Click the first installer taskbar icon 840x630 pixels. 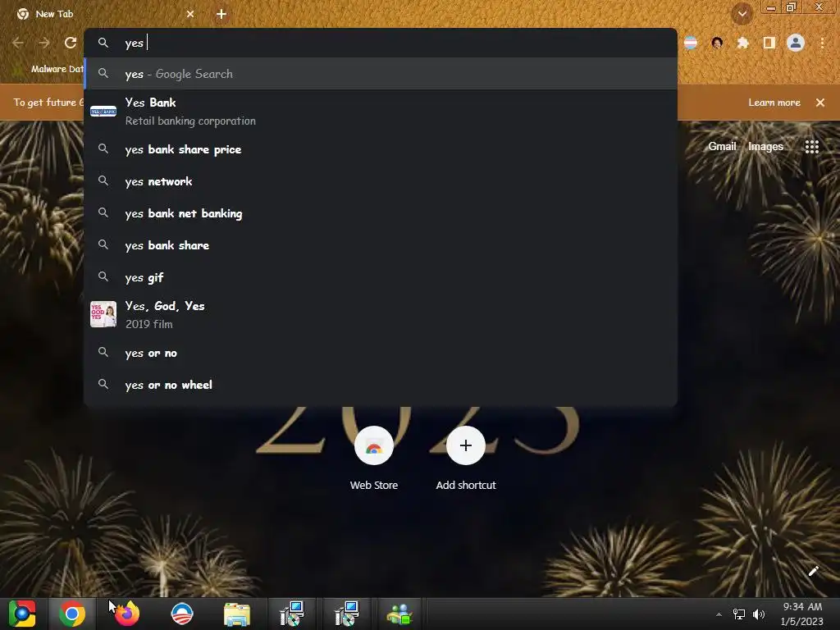292,614
